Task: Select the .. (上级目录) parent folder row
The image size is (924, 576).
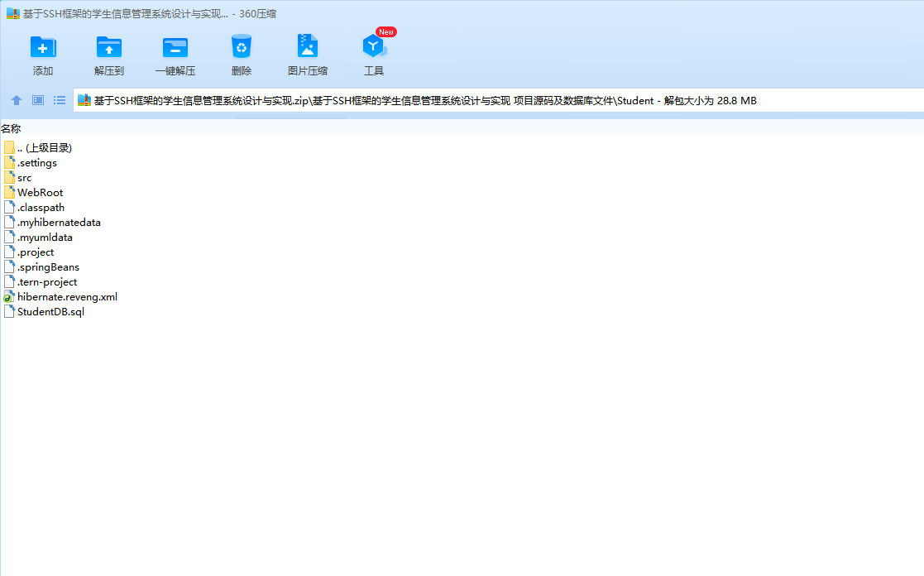Action: [x=38, y=147]
